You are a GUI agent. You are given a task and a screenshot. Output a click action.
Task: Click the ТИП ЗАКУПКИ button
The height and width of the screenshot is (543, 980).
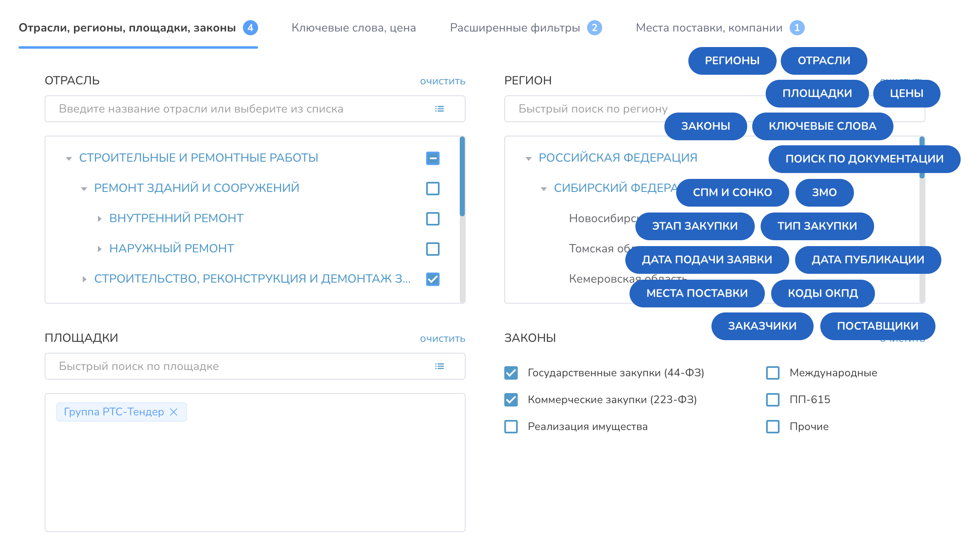[817, 226]
